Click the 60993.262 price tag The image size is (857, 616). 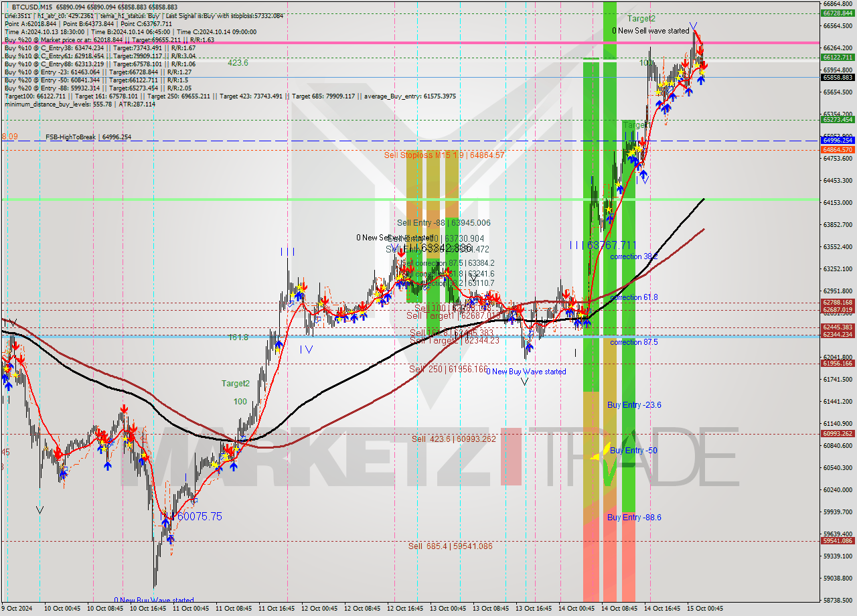837,434
